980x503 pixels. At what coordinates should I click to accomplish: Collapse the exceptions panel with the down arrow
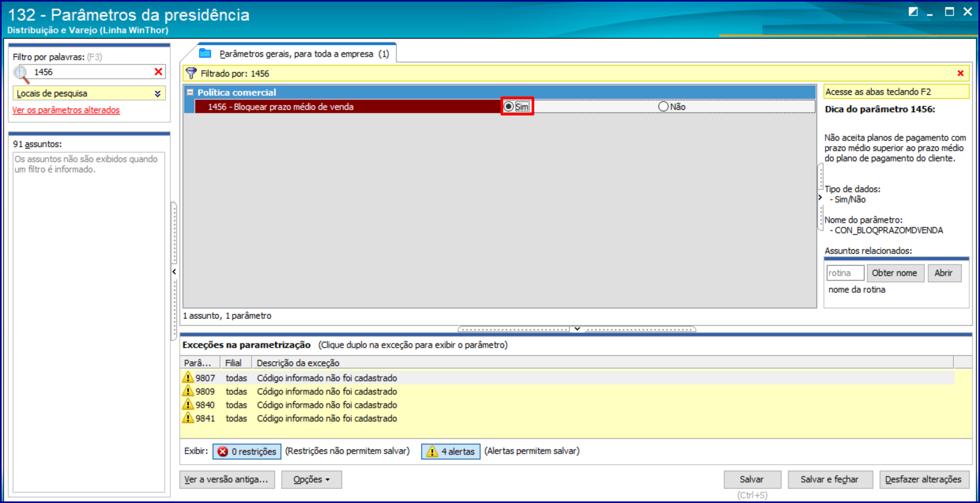coord(577,329)
